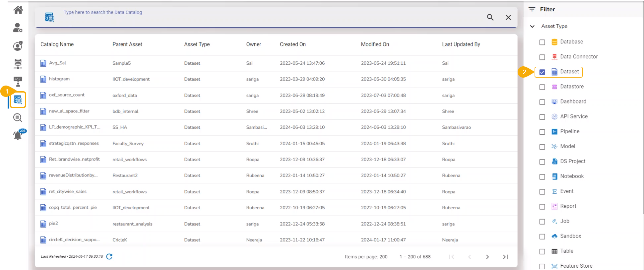This screenshot has width=644, height=270.
Task: Collapse the Asset Type filter section
Action: (532, 26)
